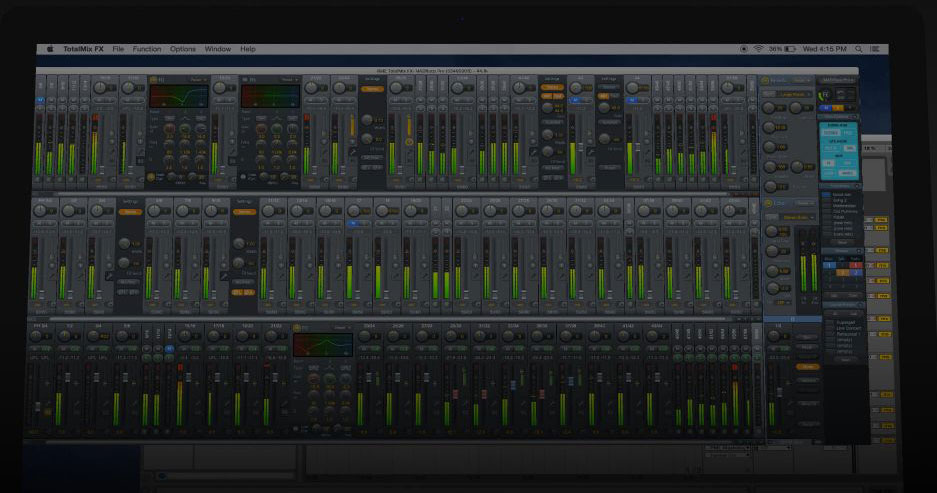This screenshot has height=493, width=937.
Task: Open the File menu
Action: pos(118,49)
